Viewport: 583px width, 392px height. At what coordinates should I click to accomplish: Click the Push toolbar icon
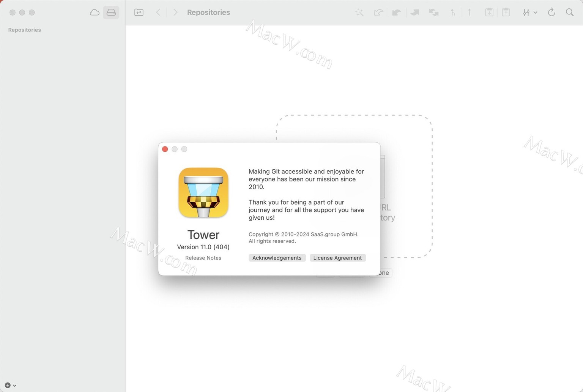pos(415,13)
